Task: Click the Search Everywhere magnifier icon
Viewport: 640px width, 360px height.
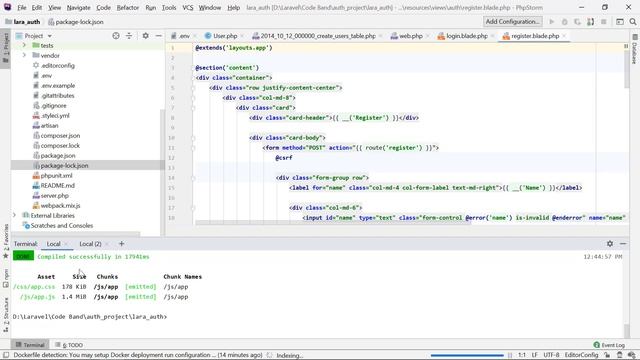Action: [x=633, y=22]
